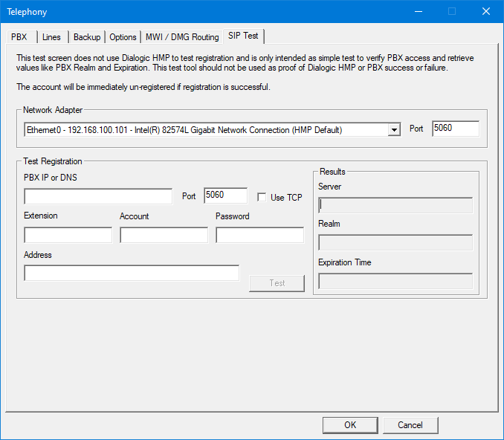Click the PBX IP or DNS field
The height and width of the screenshot is (440, 504).
pyautogui.click(x=98, y=196)
